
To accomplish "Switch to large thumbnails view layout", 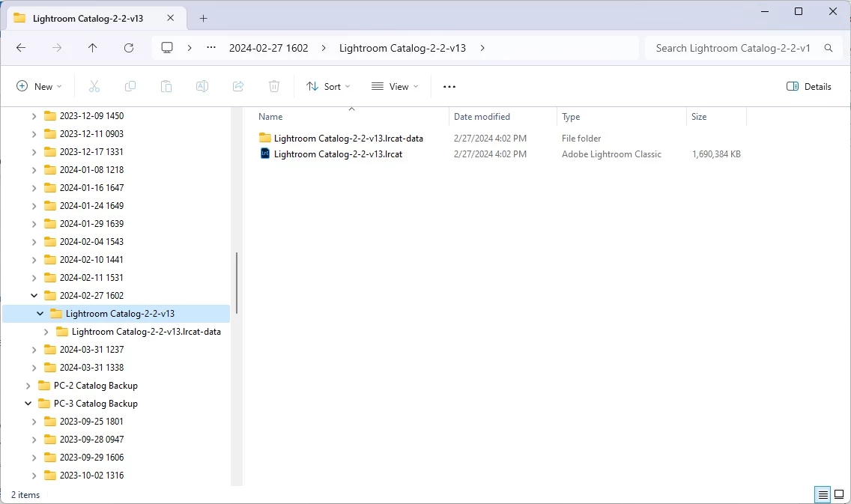I will coord(839,494).
